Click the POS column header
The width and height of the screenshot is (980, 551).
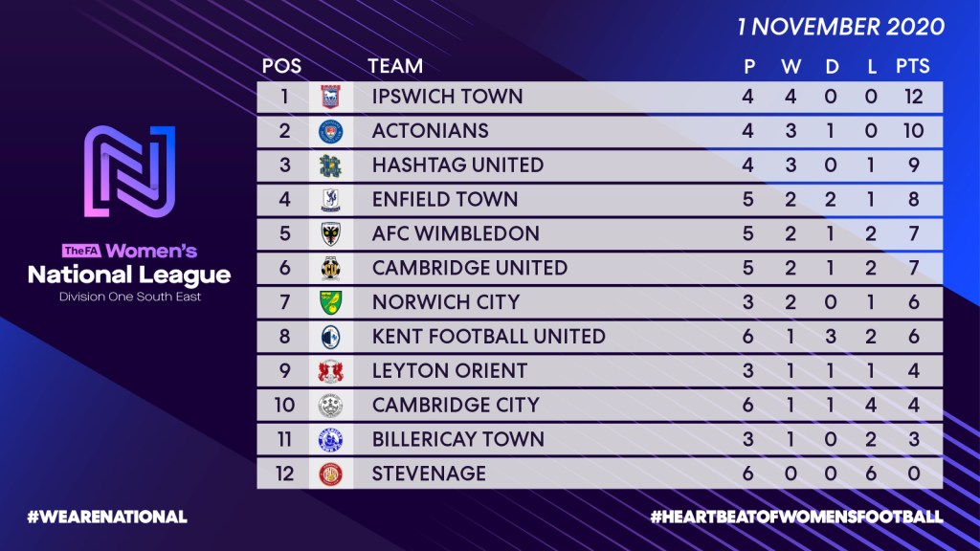coord(281,66)
